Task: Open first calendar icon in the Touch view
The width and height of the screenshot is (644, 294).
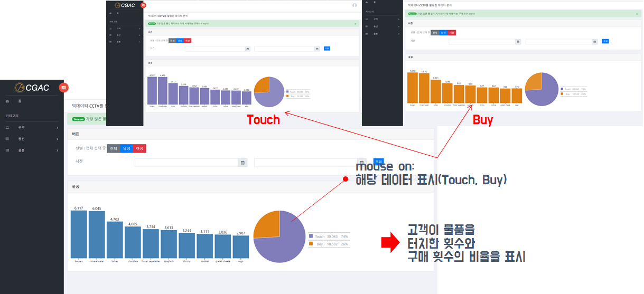Action: 247,49
